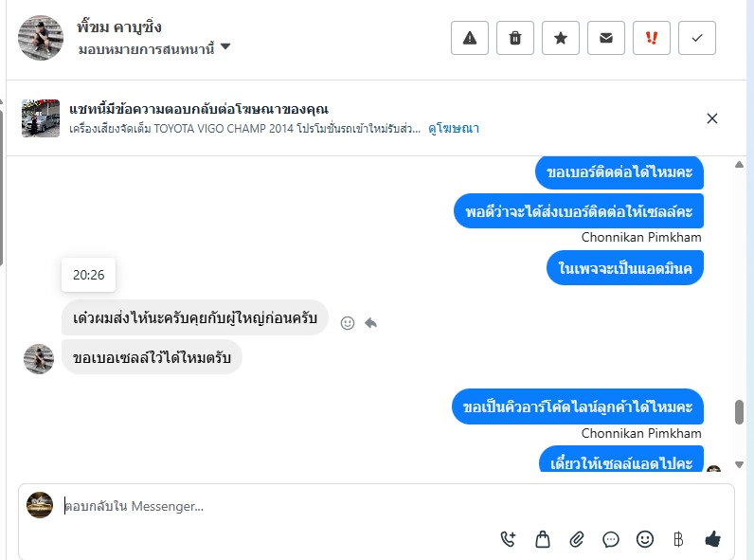Flag conversation with red exclamation icon

click(652, 38)
